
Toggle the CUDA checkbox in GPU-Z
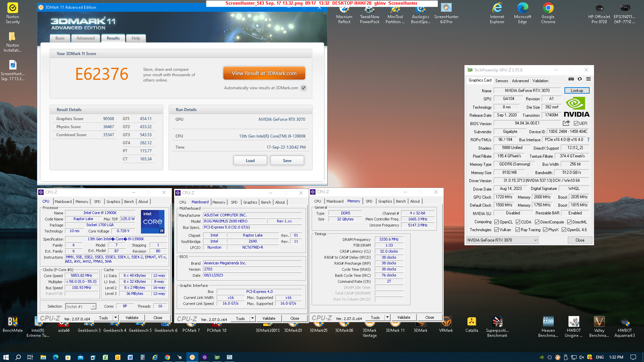click(x=518, y=222)
